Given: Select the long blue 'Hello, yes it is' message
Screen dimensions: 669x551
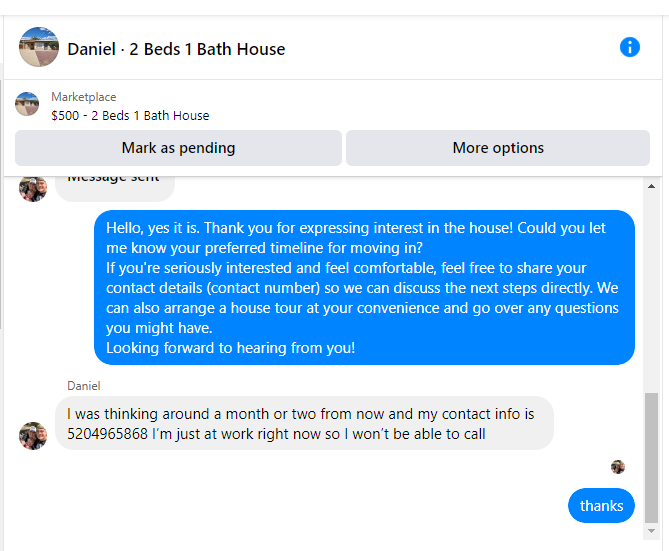Looking at the screenshot, I should [364, 288].
